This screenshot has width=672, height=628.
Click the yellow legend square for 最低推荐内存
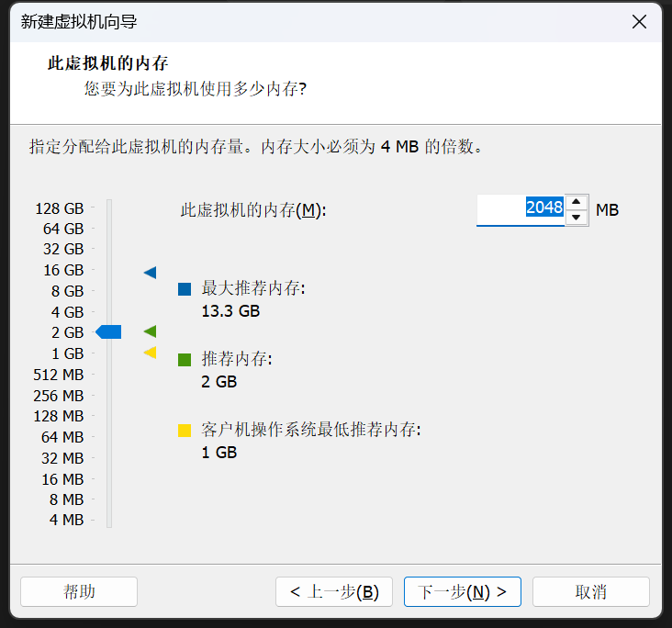(x=185, y=431)
